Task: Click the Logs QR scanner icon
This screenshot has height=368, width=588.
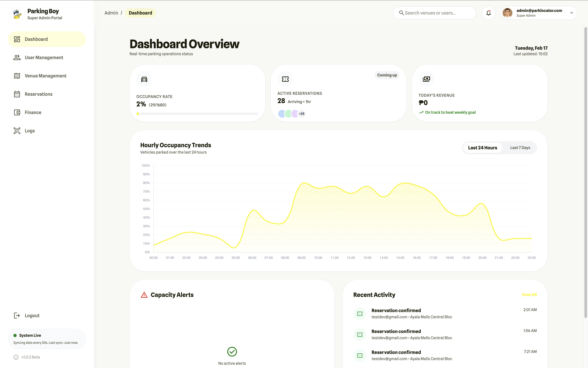Action: [17, 131]
